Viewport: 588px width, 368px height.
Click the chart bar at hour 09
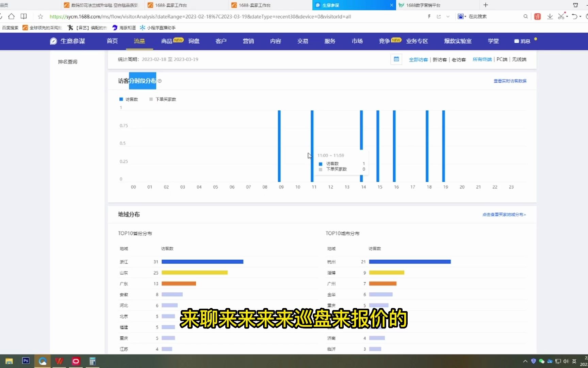tap(279, 146)
